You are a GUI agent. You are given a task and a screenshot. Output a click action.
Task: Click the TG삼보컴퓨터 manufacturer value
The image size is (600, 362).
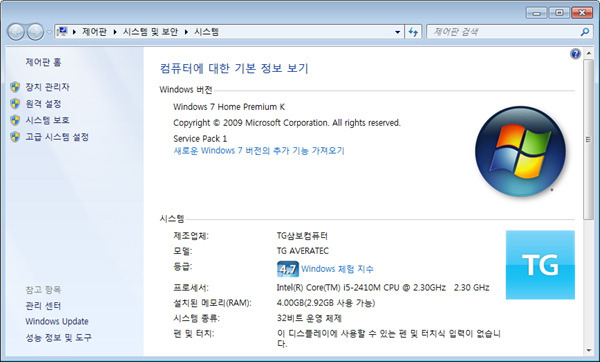(x=302, y=236)
